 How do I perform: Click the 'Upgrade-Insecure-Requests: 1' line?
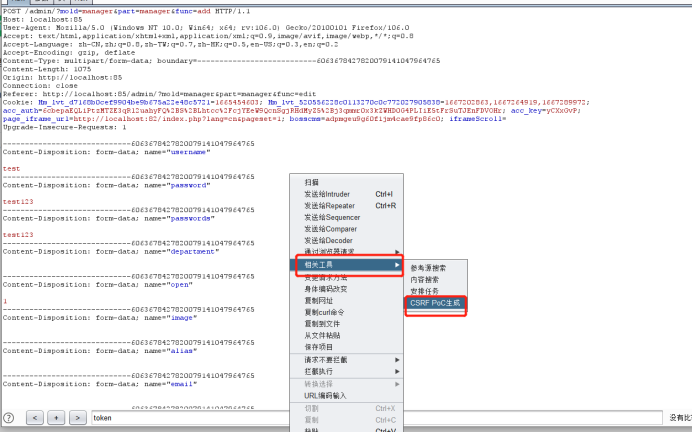click(x=64, y=127)
